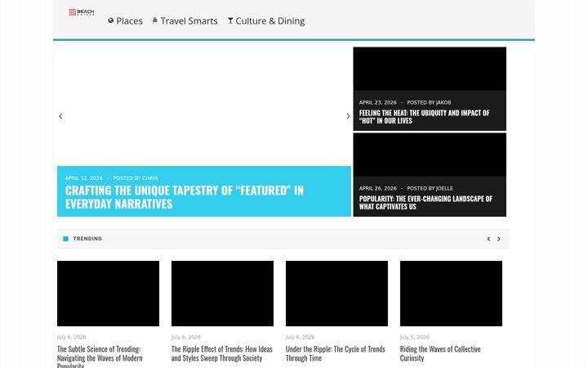
Task: Select the icon beside Travel Smarts
Action: point(154,20)
